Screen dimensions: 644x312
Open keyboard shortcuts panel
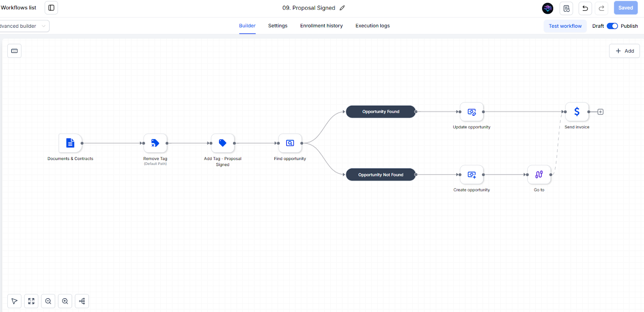pos(14,51)
